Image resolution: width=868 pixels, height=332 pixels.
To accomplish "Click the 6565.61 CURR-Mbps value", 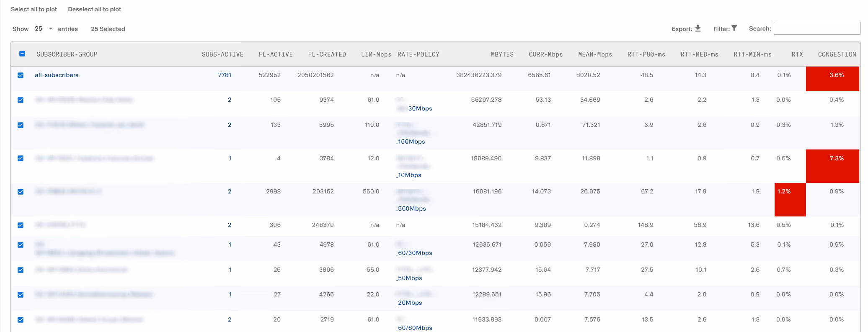I will [539, 75].
